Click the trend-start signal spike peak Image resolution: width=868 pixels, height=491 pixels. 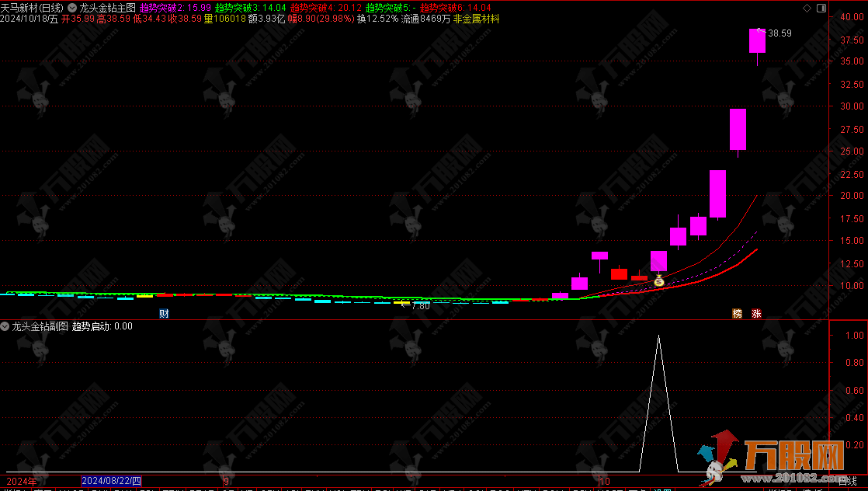(x=658, y=336)
